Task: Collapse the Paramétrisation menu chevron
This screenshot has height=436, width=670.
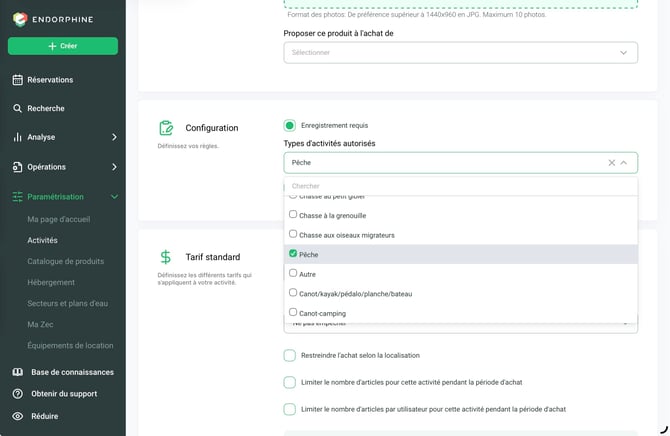Action: point(114,197)
